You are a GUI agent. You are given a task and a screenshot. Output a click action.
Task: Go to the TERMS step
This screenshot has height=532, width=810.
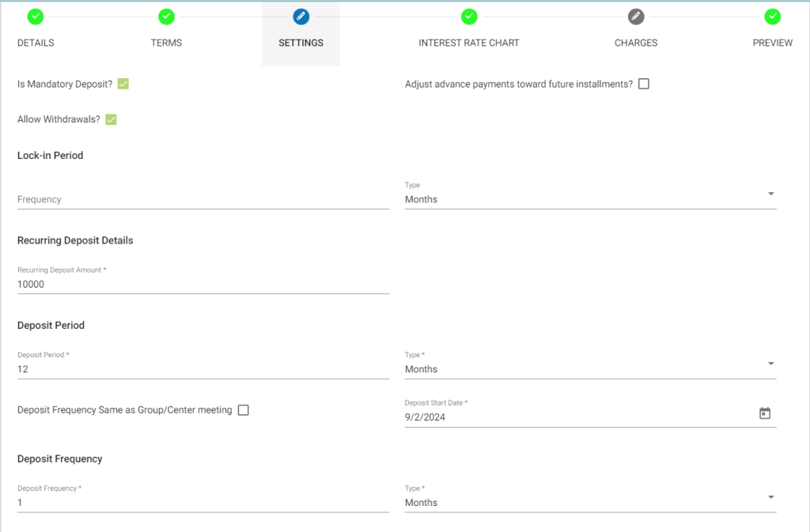pyautogui.click(x=166, y=43)
